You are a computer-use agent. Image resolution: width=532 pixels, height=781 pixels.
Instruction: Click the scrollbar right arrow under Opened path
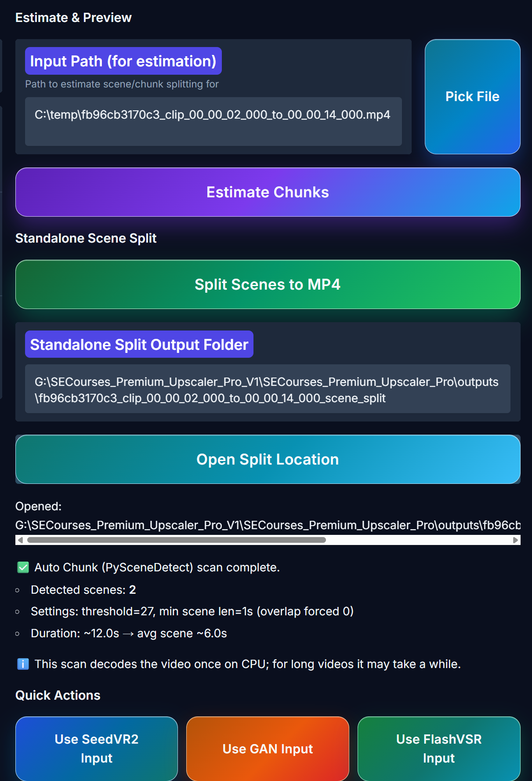[516, 540]
